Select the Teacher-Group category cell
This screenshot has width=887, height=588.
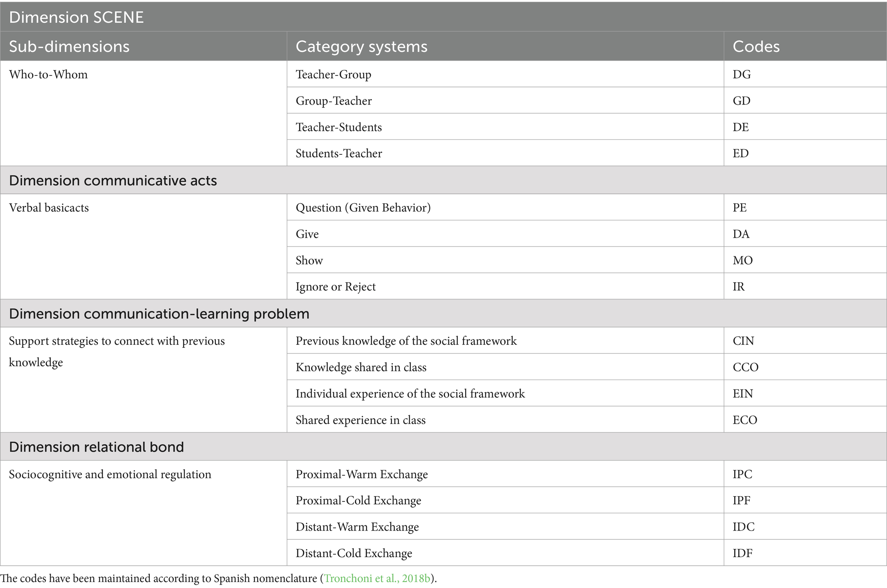pos(506,74)
